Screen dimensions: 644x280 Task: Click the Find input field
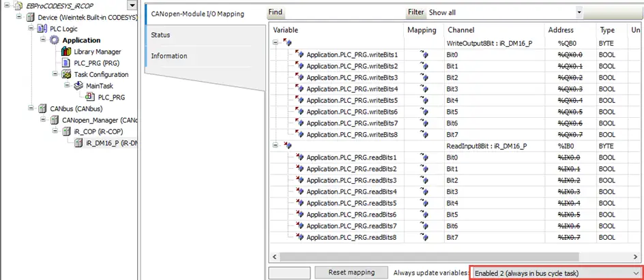click(x=345, y=13)
